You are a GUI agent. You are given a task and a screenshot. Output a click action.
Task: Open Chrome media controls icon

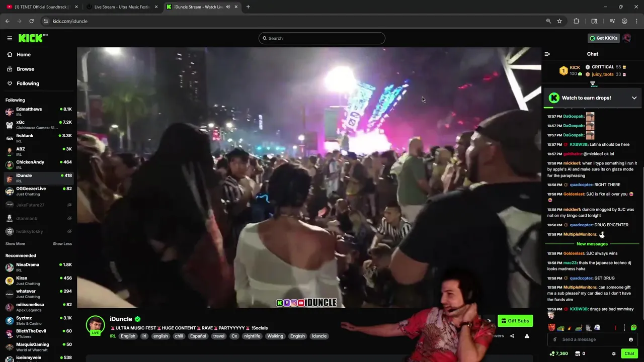point(612,21)
